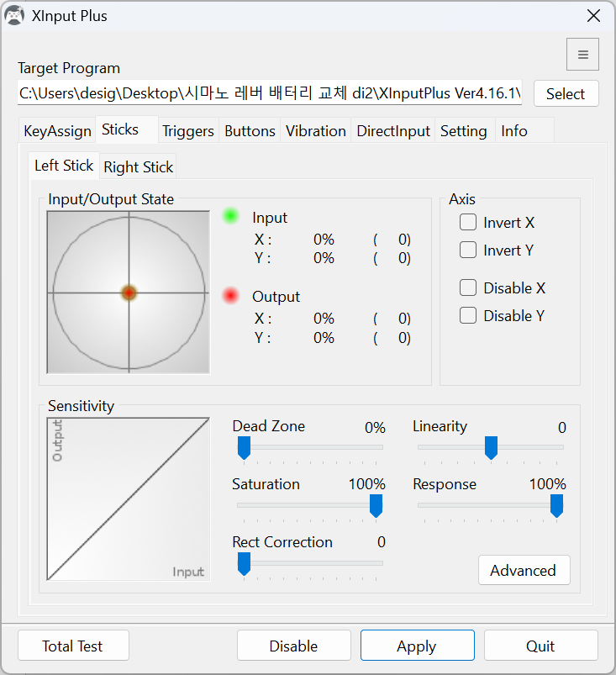The width and height of the screenshot is (616, 675).
Task: Click the Rect Correction label
Action: pyautogui.click(x=282, y=542)
